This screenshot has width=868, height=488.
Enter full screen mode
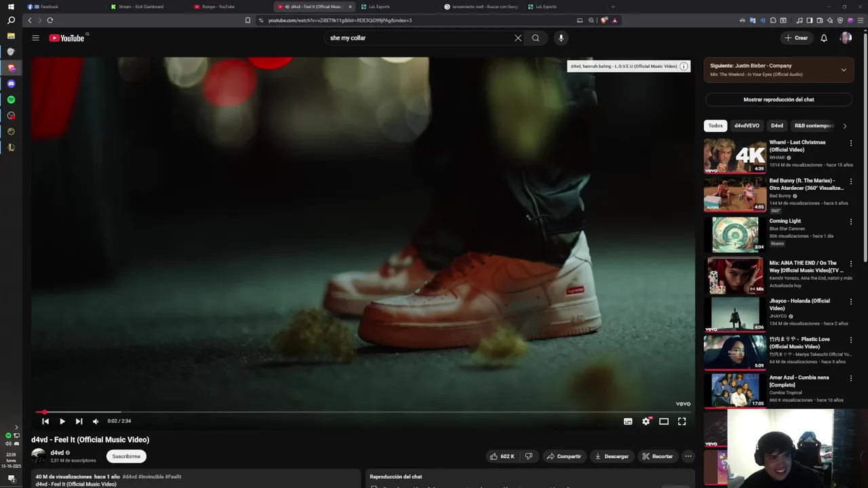[682, 421]
